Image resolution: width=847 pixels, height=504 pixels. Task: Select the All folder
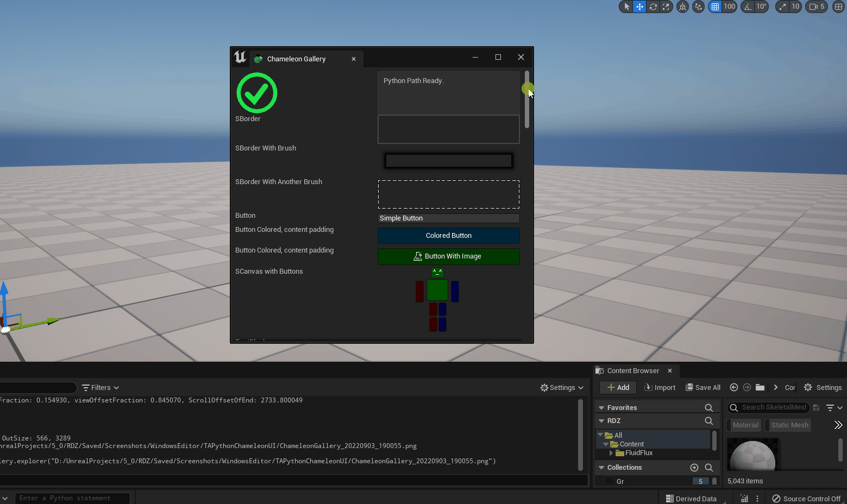[618, 436]
